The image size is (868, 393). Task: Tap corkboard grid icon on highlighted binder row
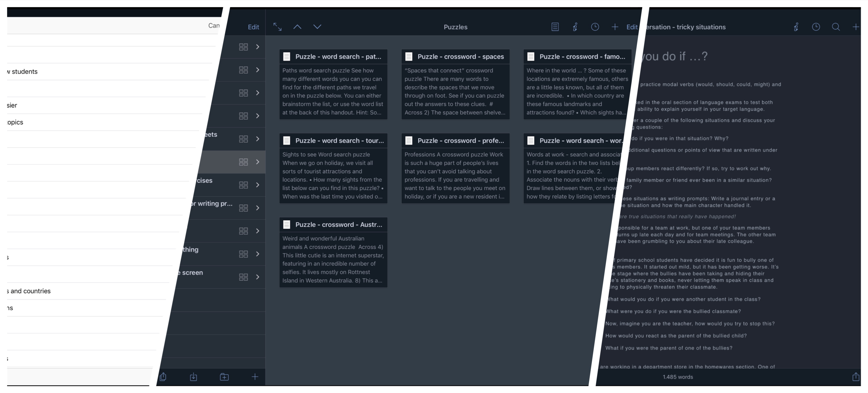243,162
